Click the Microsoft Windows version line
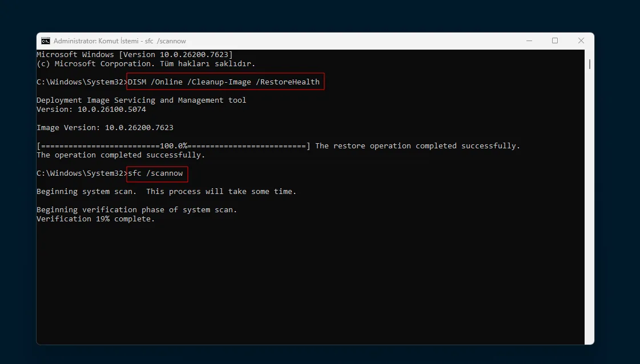 (x=134, y=55)
